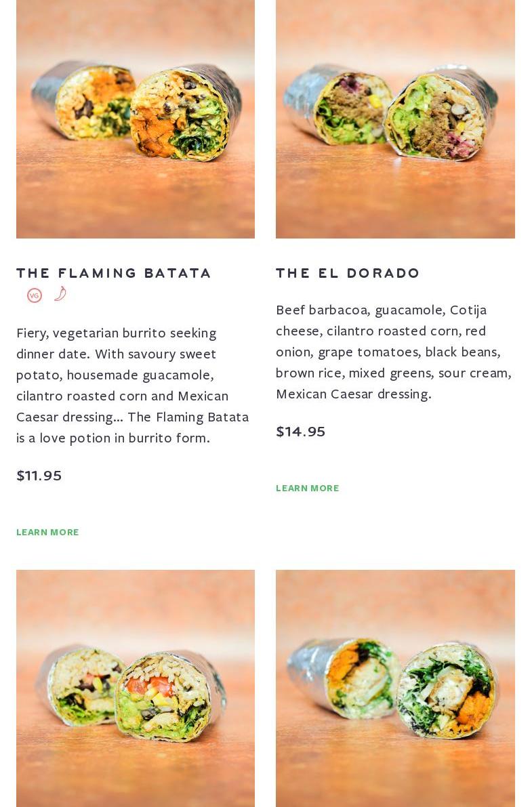Open The Flaming Batata burrito photo
The image size is (532, 807).
pyautogui.click(x=136, y=119)
